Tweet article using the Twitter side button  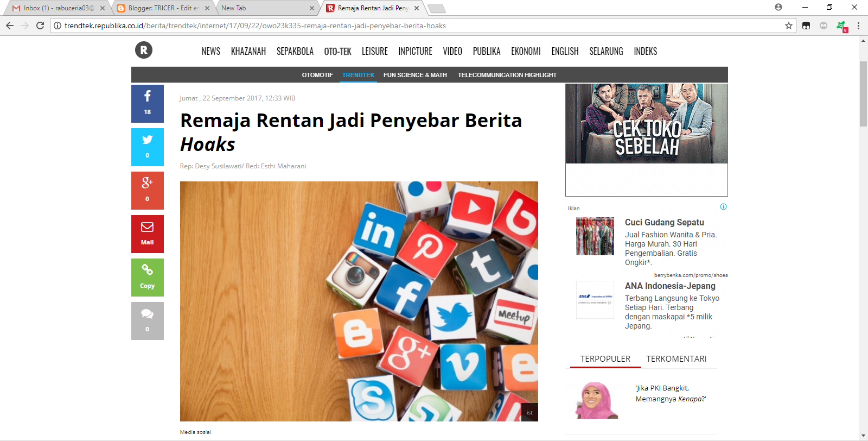pos(148,147)
